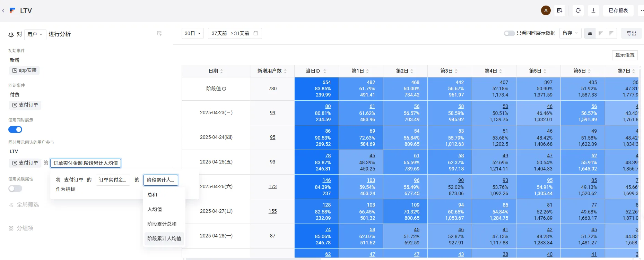Open the 用户 analysis subject dropdown
The height and width of the screenshot is (260, 644).
coord(35,34)
